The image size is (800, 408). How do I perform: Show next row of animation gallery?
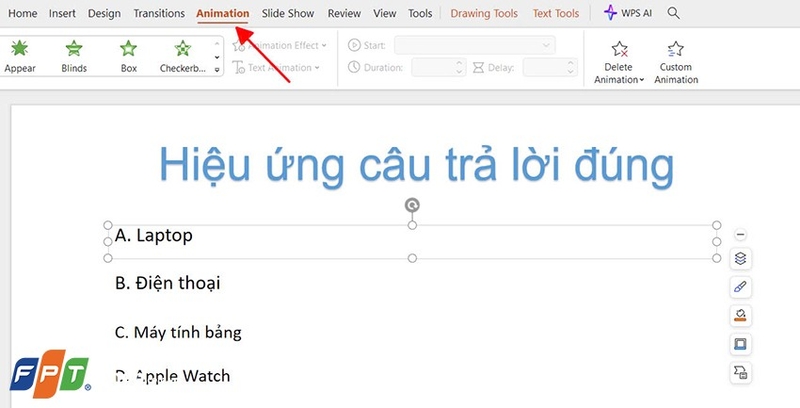(x=217, y=57)
